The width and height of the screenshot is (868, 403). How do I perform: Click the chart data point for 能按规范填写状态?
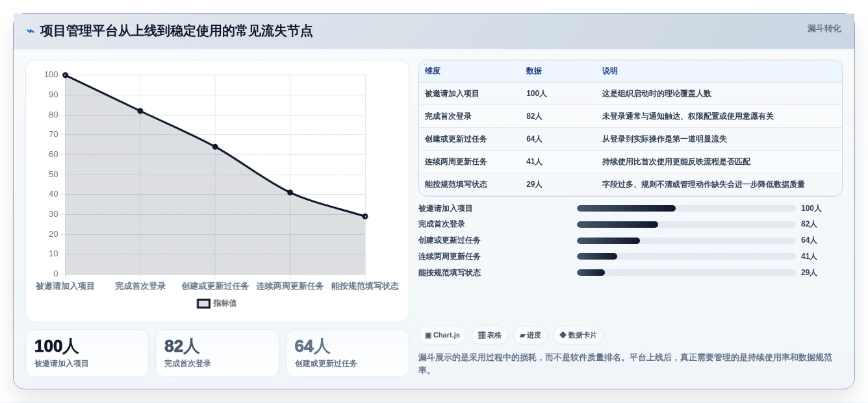pos(365,216)
